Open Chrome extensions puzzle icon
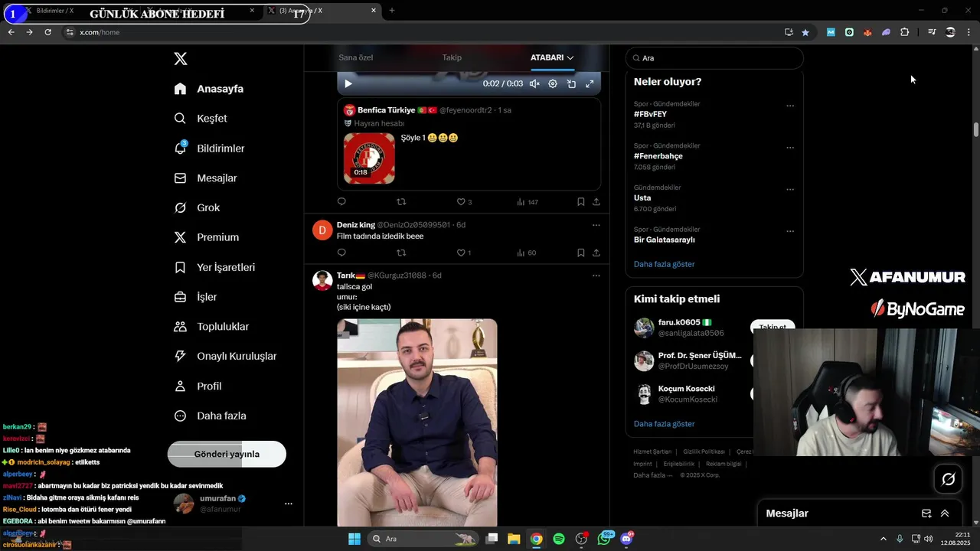 [x=904, y=32]
